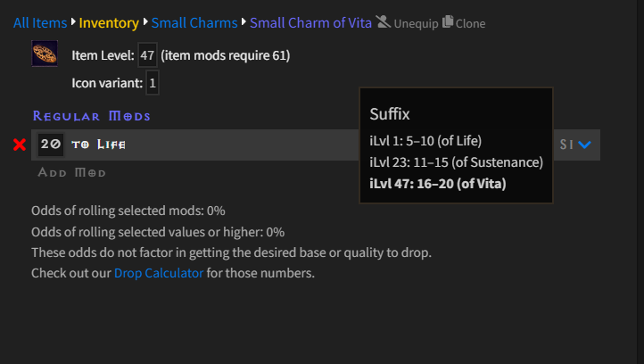Click the Icon variant input field

[x=153, y=84]
